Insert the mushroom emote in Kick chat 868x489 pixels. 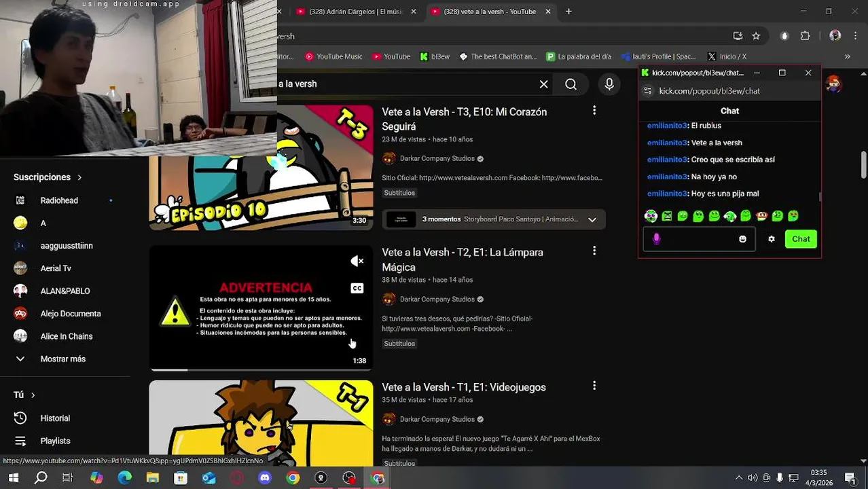click(x=761, y=216)
